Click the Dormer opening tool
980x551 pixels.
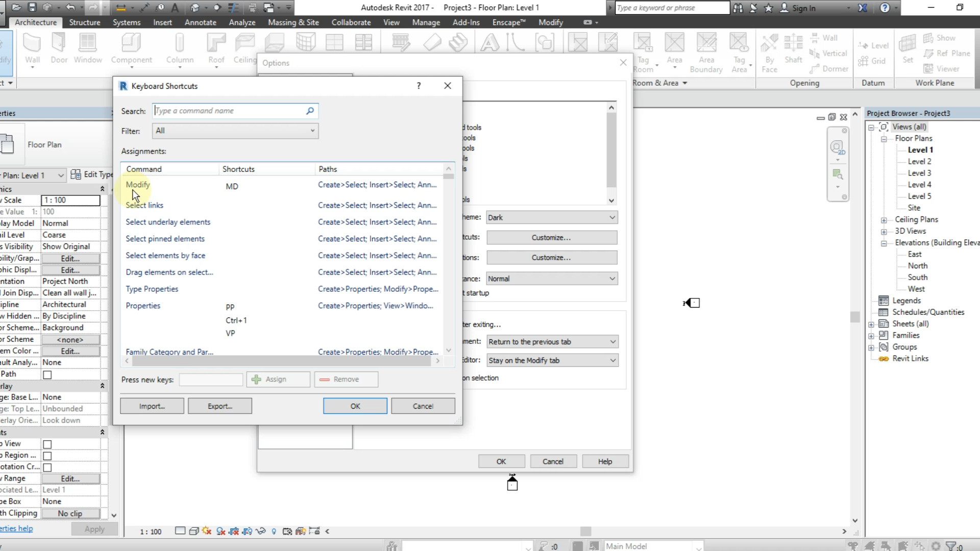click(x=828, y=69)
